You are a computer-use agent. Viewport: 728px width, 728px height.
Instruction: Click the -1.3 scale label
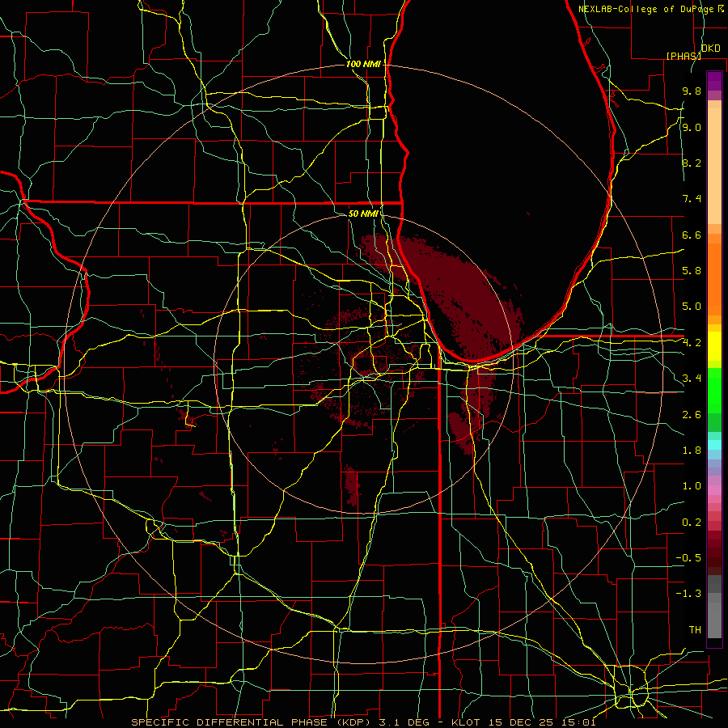coord(688,594)
